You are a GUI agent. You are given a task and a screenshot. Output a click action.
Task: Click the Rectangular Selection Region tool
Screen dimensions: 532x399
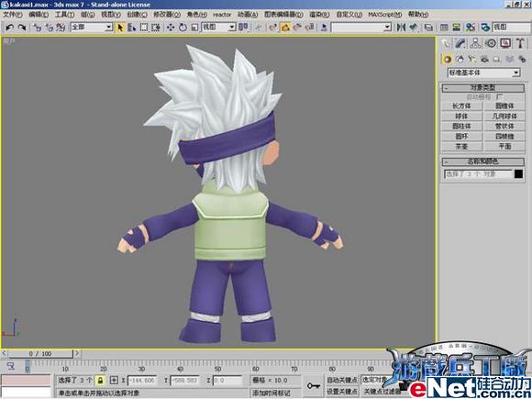[144, 28]
